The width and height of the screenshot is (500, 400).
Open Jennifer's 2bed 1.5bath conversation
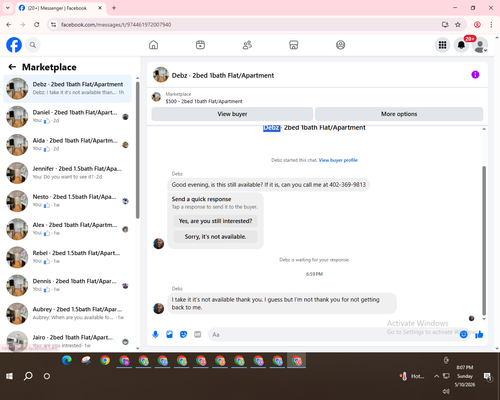[67, 173]
